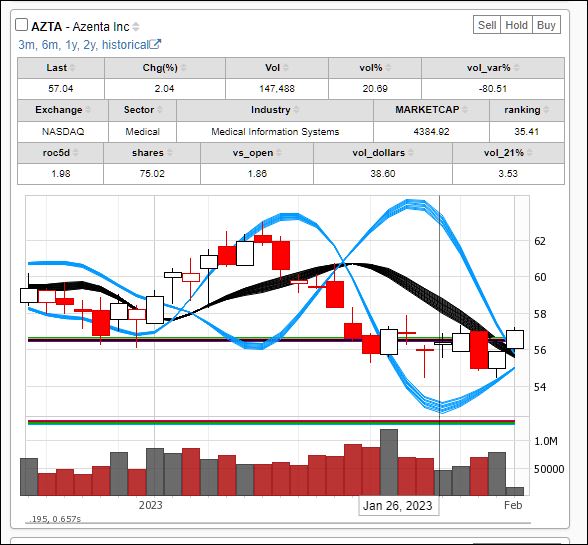The width and height of the screenshot is (588, 545).
Task: Click the 1.0M volume axis label
Action: 546,441
